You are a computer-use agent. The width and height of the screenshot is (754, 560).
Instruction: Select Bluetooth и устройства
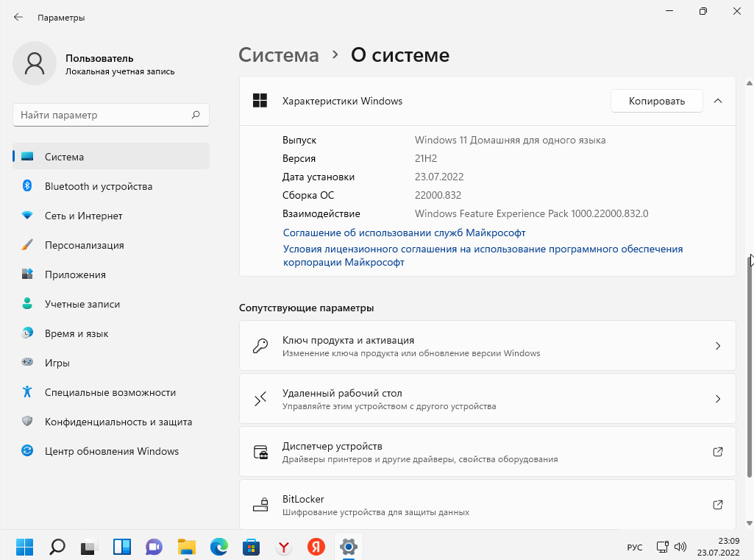coord(111,185)
